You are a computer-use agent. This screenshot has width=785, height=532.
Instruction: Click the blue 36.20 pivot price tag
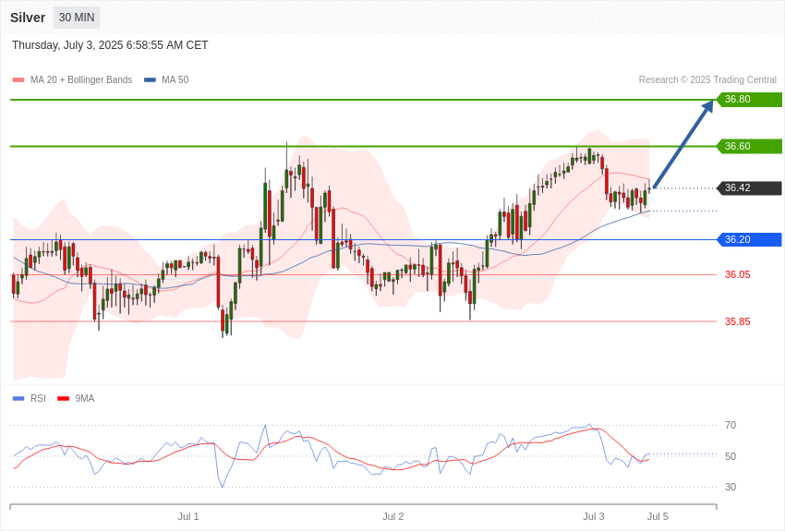tap(750, 240)
